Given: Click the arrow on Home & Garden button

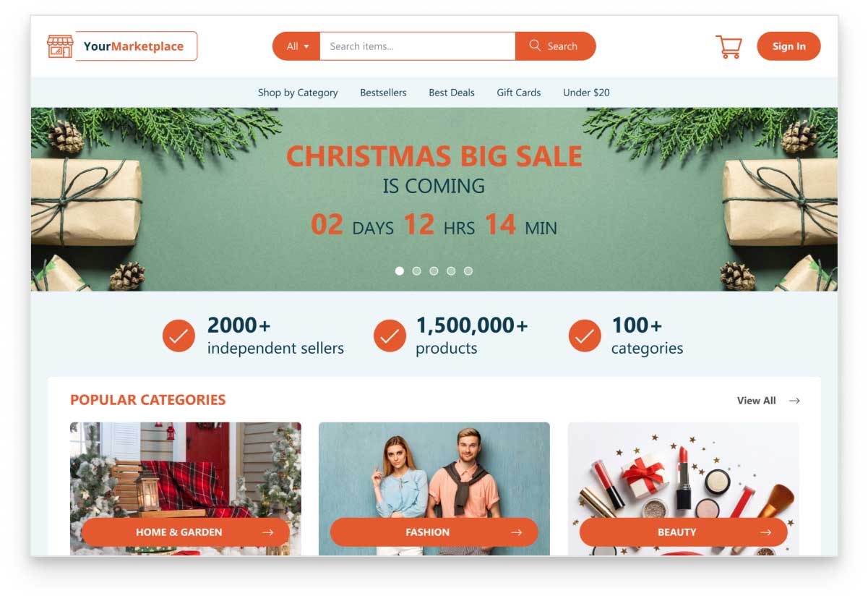Looking at the screenshot, I should [268, 532].
